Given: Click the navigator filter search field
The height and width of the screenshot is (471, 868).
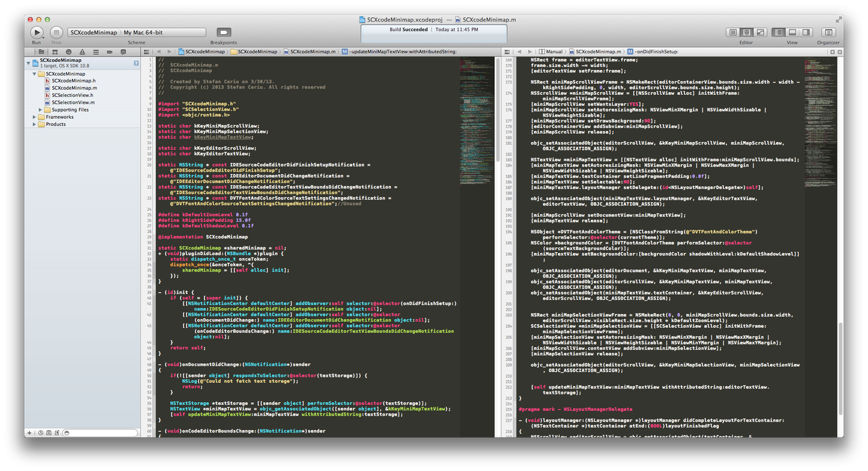Looking at the screenshot, I should click(x=100, y=433).
